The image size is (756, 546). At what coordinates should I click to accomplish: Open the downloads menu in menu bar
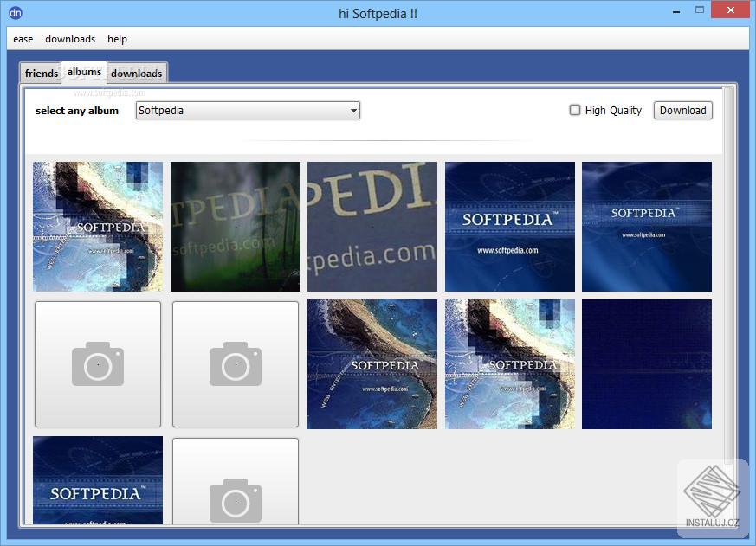pyautogui.click(x=70, y=39)
